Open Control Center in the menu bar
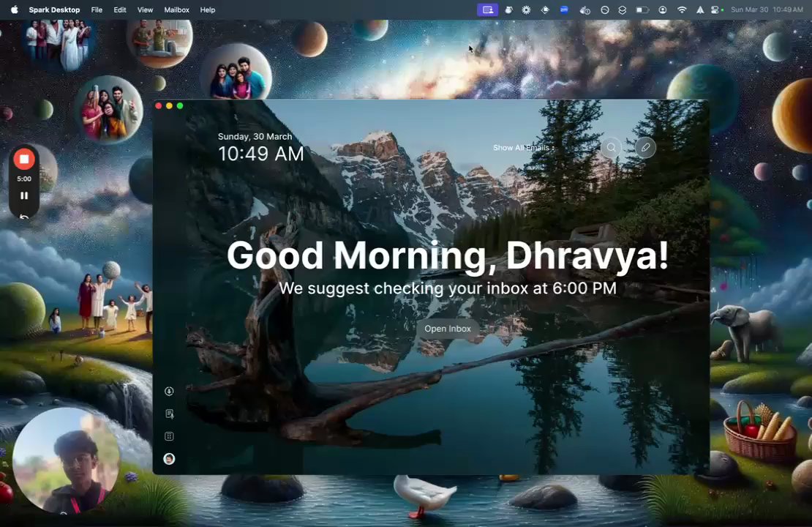Viewport: 812px width, 527px height. click(715, 10)
